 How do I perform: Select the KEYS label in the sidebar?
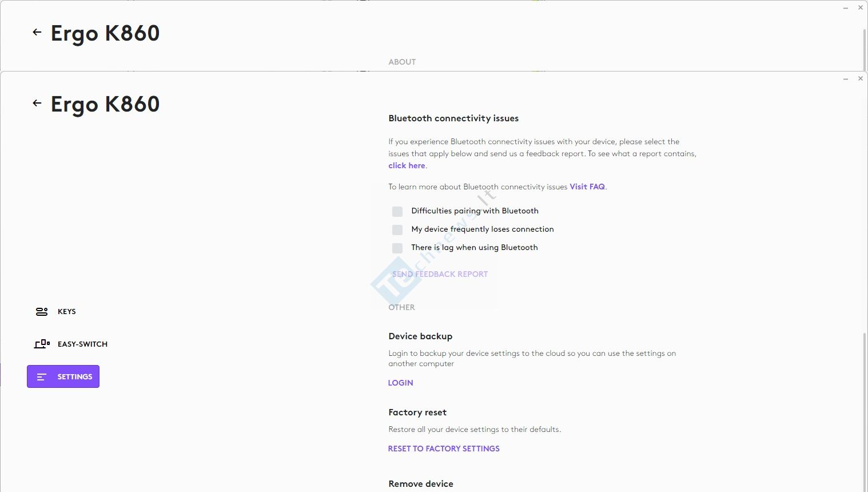pyautogui.click(x=67, y=312)
